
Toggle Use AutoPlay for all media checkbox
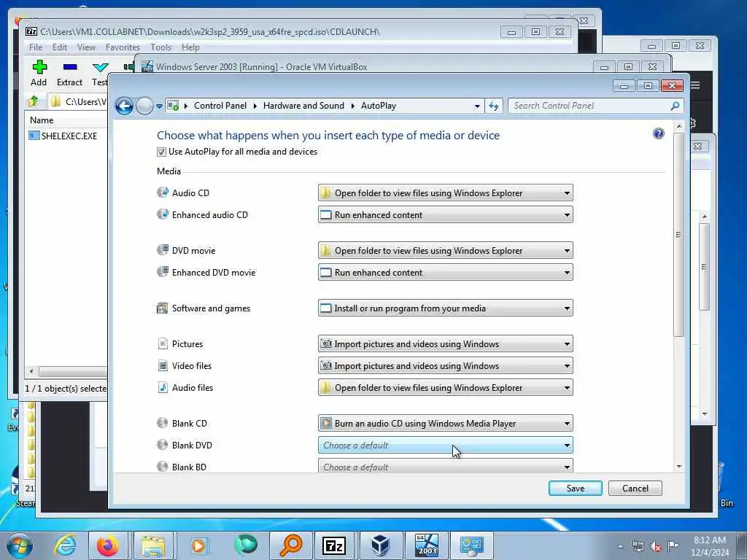(161, 152)
